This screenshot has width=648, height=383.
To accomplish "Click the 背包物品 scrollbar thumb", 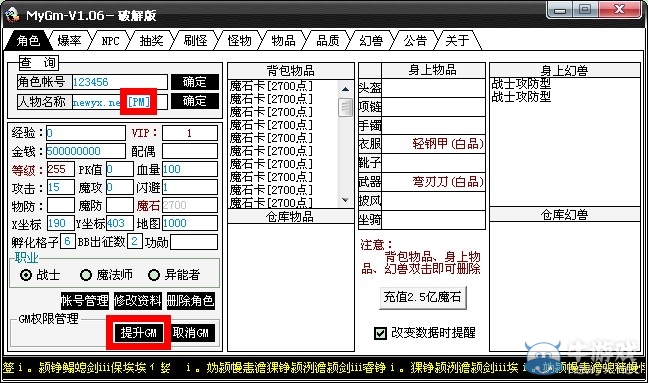I will [x=345, y=107].
